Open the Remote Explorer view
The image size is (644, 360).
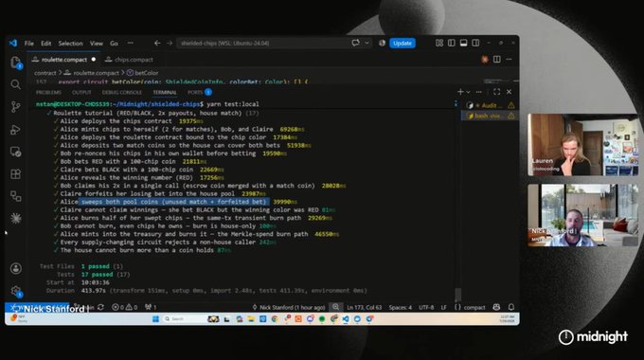(15, 152)
